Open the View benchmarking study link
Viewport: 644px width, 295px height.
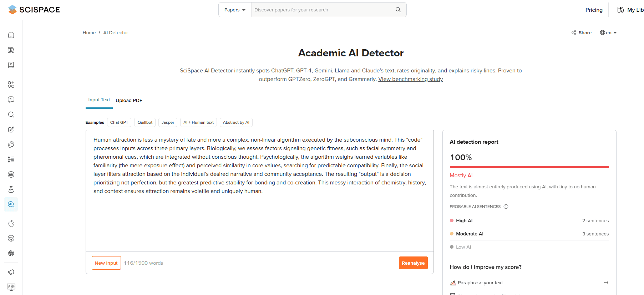(x=410, y=79)
